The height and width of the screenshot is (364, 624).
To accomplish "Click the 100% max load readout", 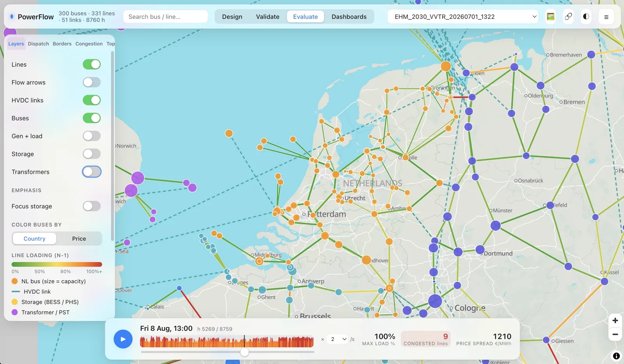I will coord(385,336).
